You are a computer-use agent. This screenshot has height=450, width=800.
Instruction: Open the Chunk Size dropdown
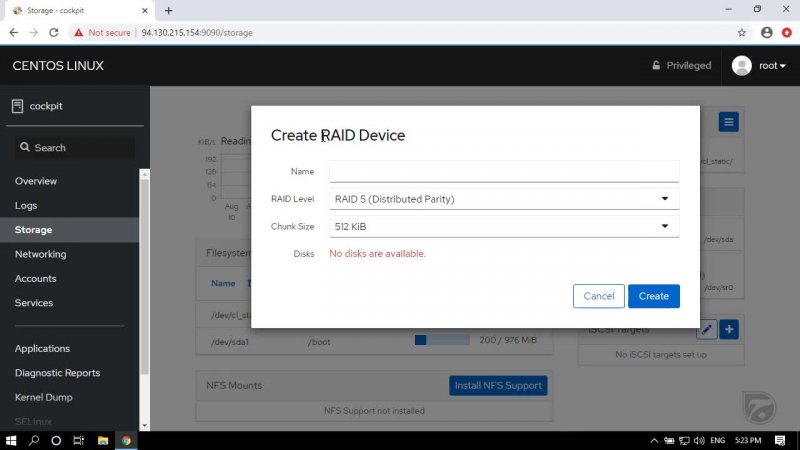[x=504, y=227]
